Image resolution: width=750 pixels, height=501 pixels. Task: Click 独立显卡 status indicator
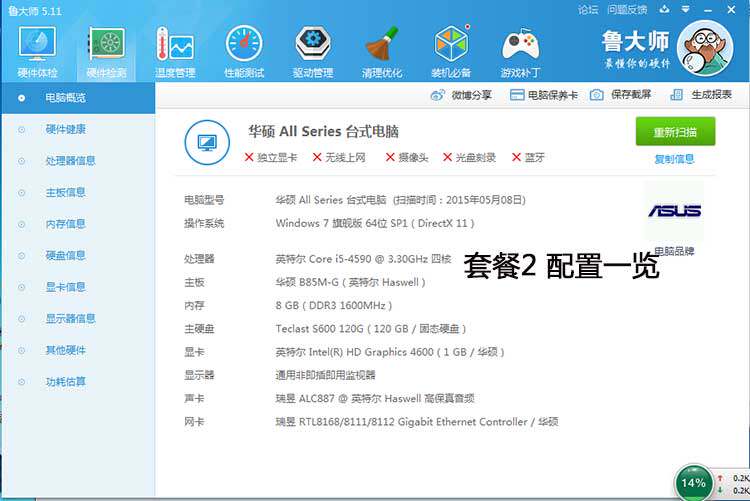[271, 157]
